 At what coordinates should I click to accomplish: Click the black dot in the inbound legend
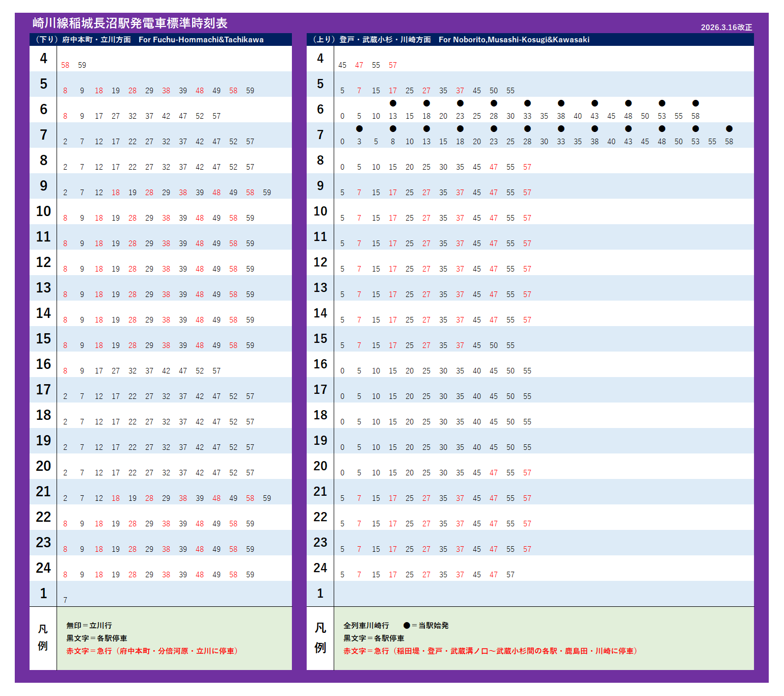click(407, 625)
